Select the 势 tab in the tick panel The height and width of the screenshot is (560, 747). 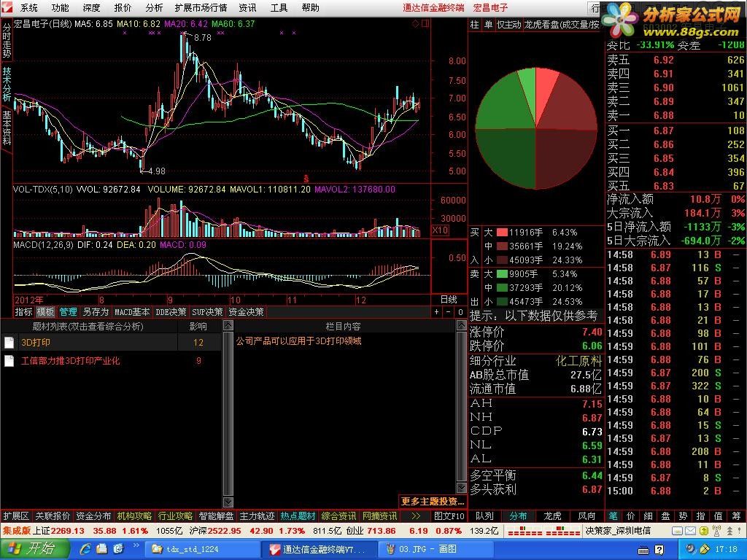pyautogui.click(x=683, y=516)
